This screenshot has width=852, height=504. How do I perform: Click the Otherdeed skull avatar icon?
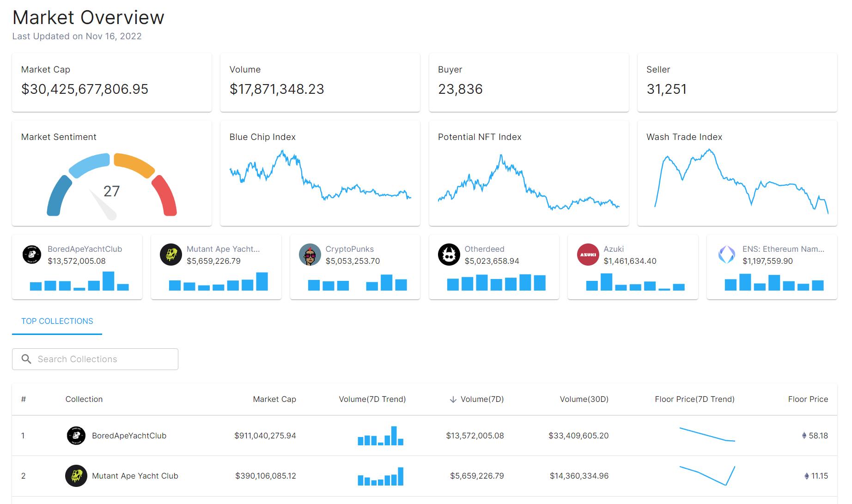tap(449, 255)
